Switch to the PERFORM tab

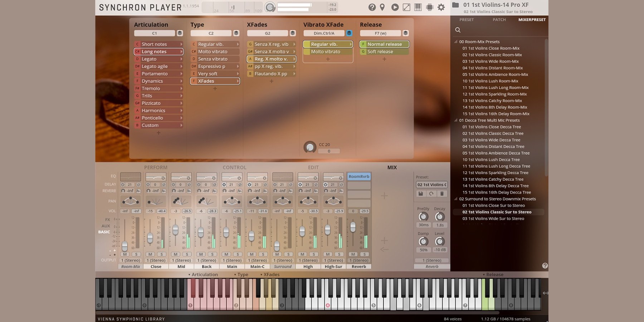[x=156, y=167]
